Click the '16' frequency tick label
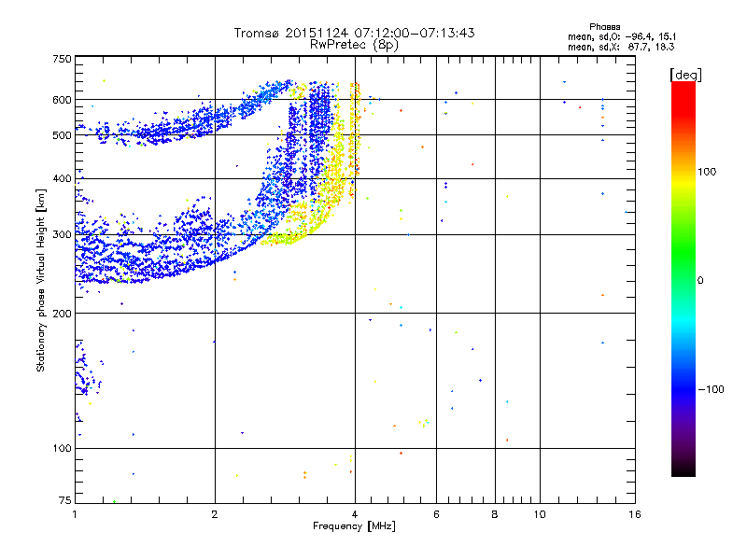 (x=635, y=514)
